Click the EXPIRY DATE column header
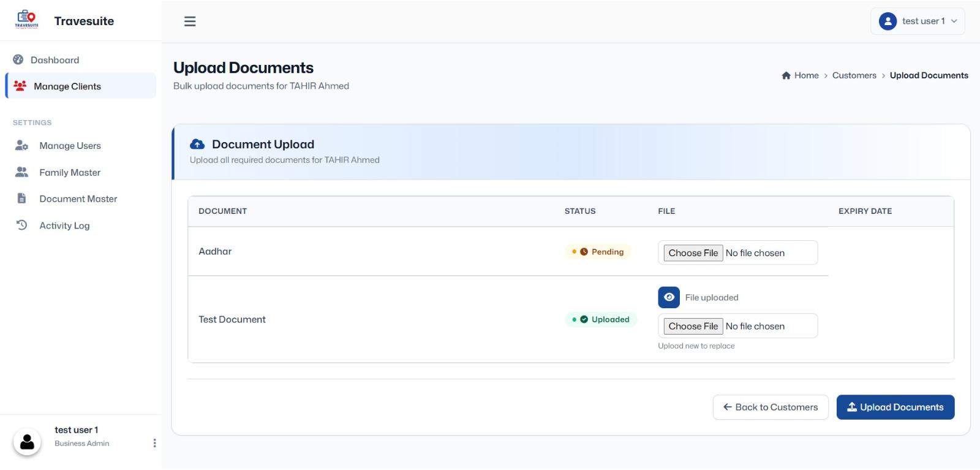Screen dimensions: 980x470 coord(865,211)
